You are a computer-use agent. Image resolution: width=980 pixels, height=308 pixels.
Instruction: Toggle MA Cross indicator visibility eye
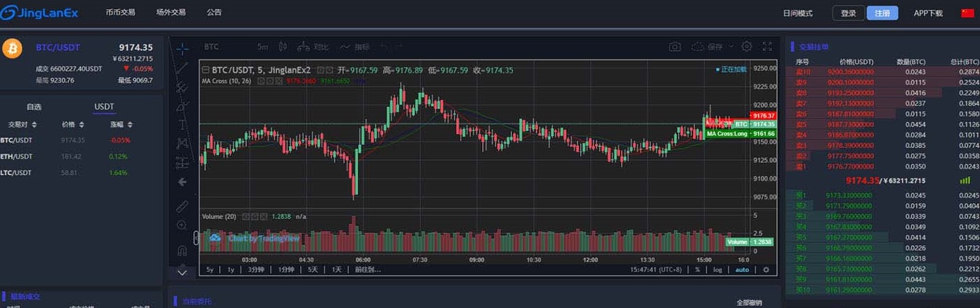260,81
